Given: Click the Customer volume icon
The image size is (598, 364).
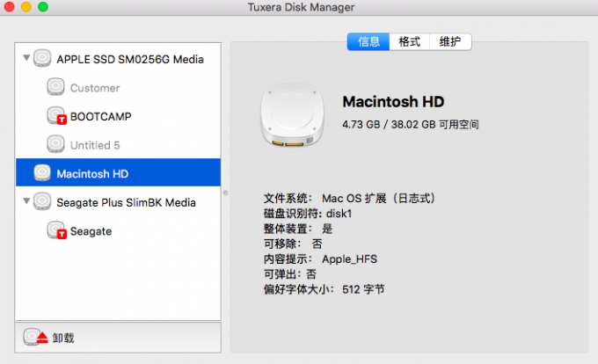Looking at the screenshot, I should pos(55,87).
